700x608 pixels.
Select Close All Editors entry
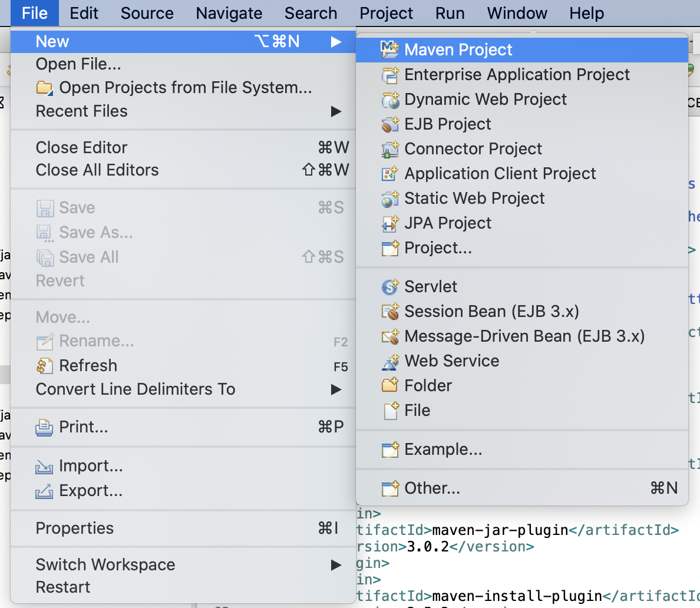(183, 170)
